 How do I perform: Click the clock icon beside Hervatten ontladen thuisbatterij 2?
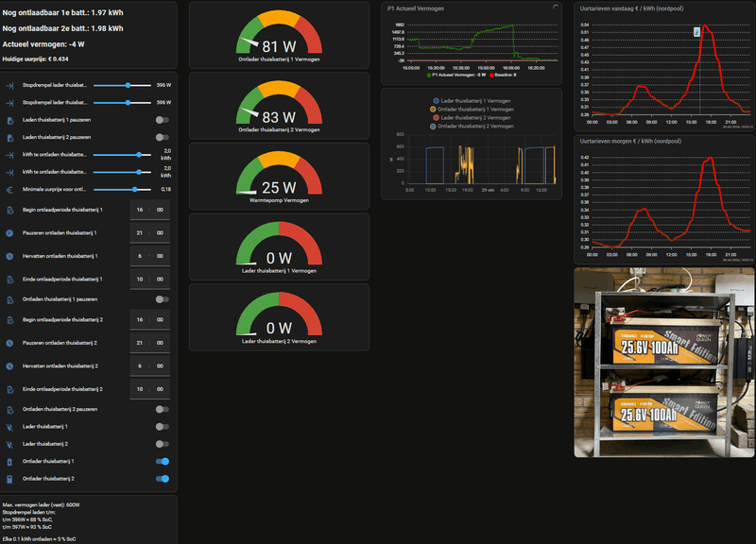click(9, 366)
